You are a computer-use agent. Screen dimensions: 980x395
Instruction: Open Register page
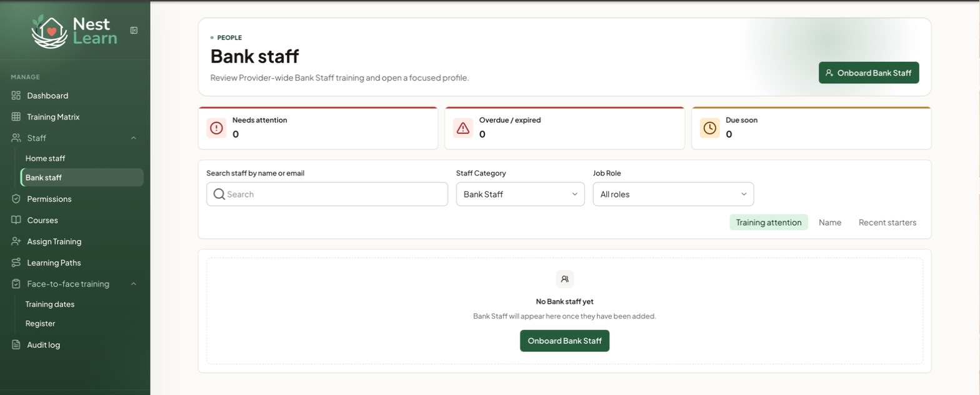(x=82, y=324)
